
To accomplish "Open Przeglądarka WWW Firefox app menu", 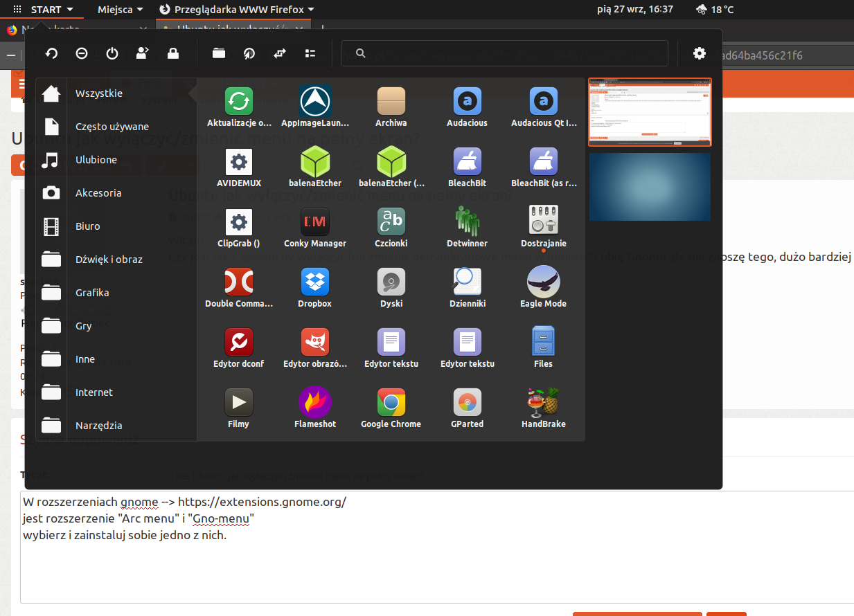I will pyautogui.click(x=236, y=10).
